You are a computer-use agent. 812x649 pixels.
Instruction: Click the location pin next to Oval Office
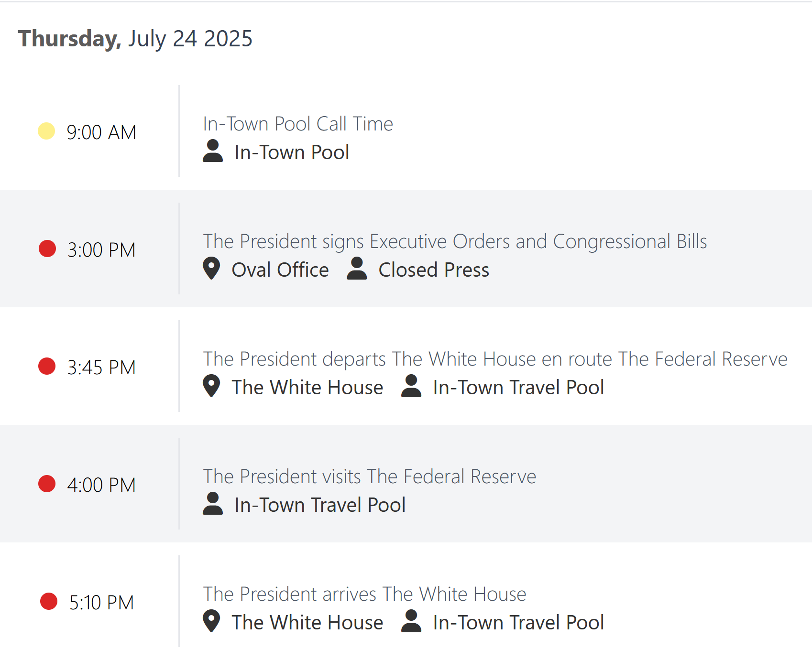point(211,269)
